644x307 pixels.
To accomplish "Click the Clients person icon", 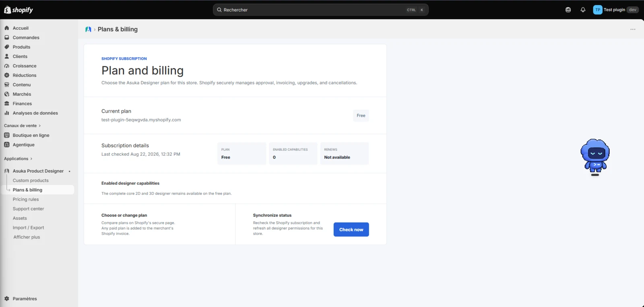I will pos(7,56).
